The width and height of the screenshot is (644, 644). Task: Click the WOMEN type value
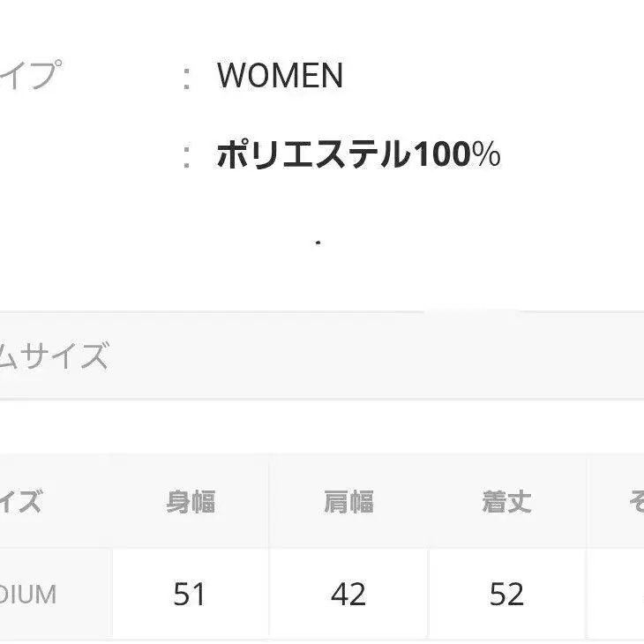(x=280, y=77)
